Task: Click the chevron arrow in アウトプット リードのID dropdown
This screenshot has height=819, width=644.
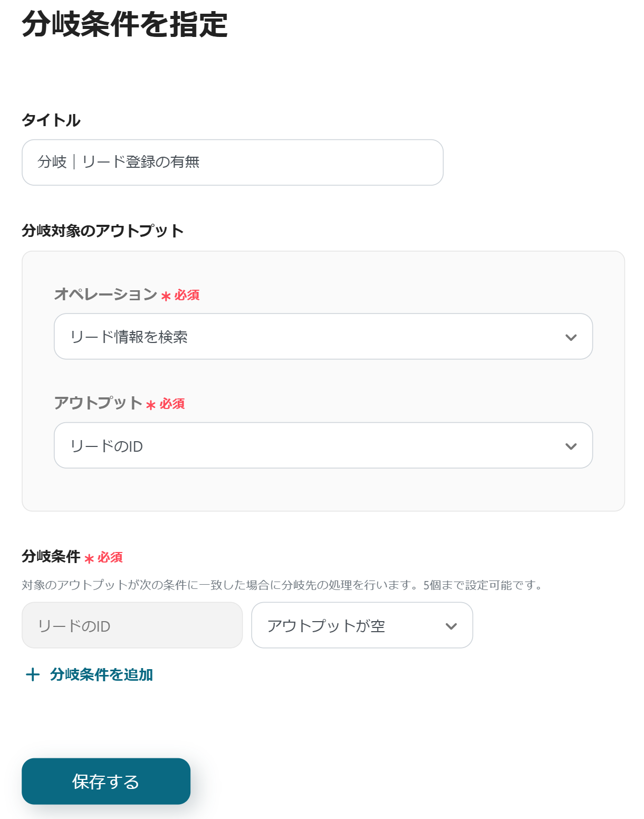Action: click(571, 446)
